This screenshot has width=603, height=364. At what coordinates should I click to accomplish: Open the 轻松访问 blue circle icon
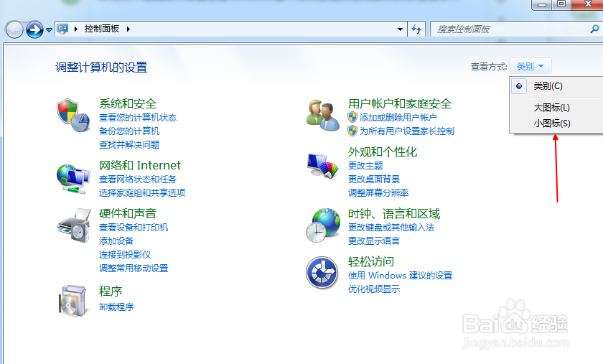click(x=322, y=273)
